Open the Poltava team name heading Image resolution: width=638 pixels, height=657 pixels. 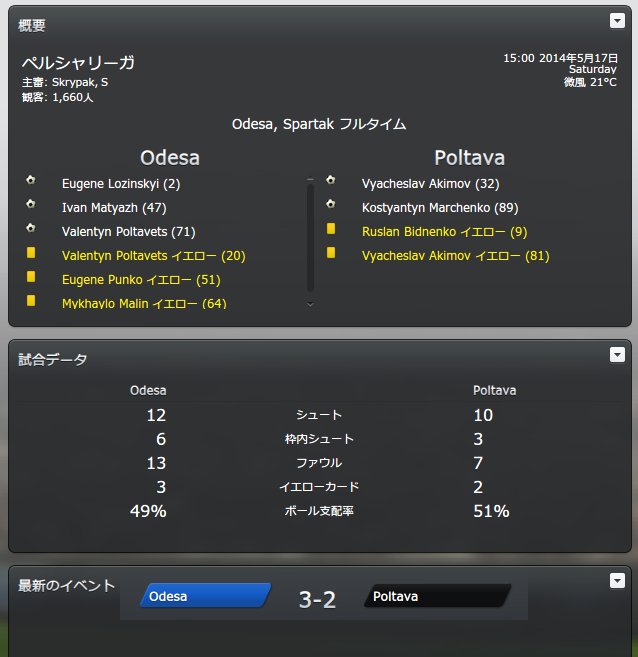tap(469, 158)
